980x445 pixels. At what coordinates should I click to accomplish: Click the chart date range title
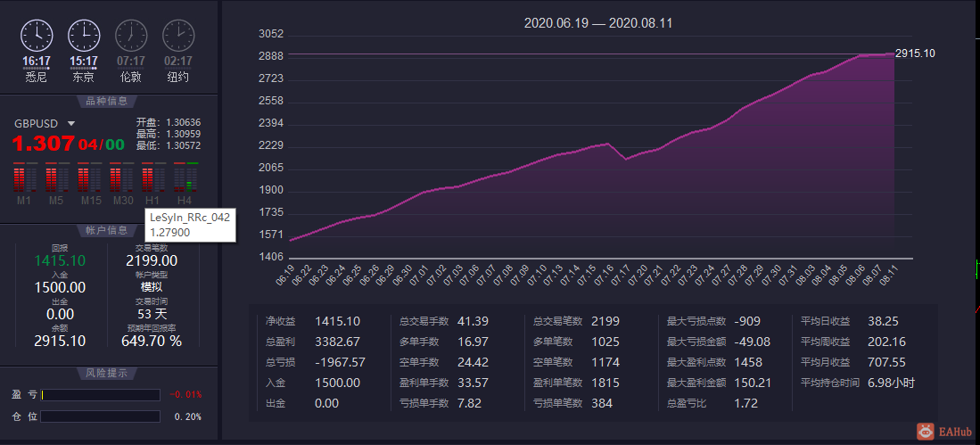point(598,23)
